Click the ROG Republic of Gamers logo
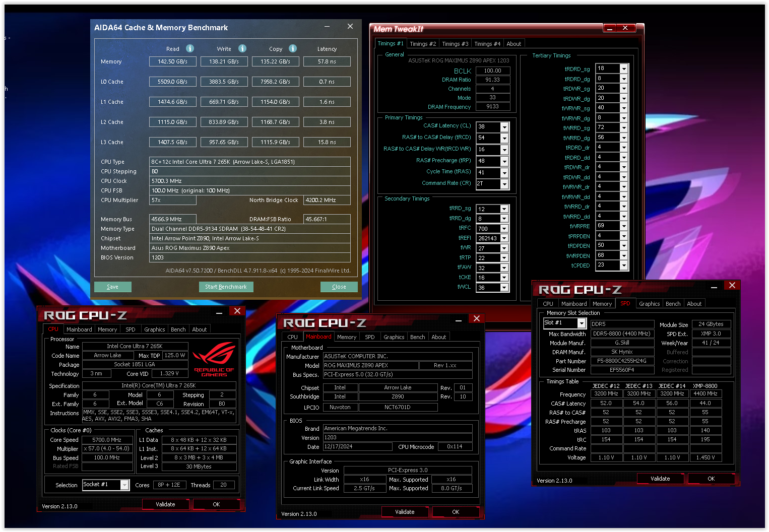The height and width of the screenshot is (532, 769). point(214,359)
